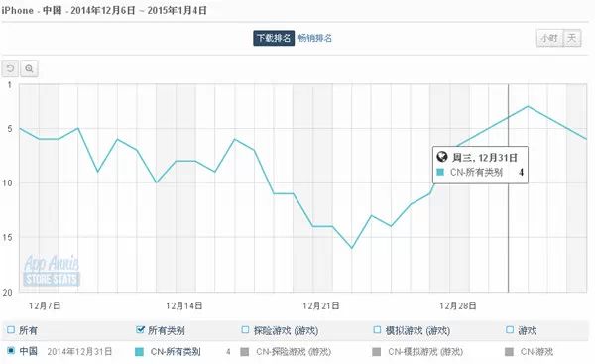Click the reset zoom undo icon
Viewport: 595px width, 364px height.
pos(10,69)
